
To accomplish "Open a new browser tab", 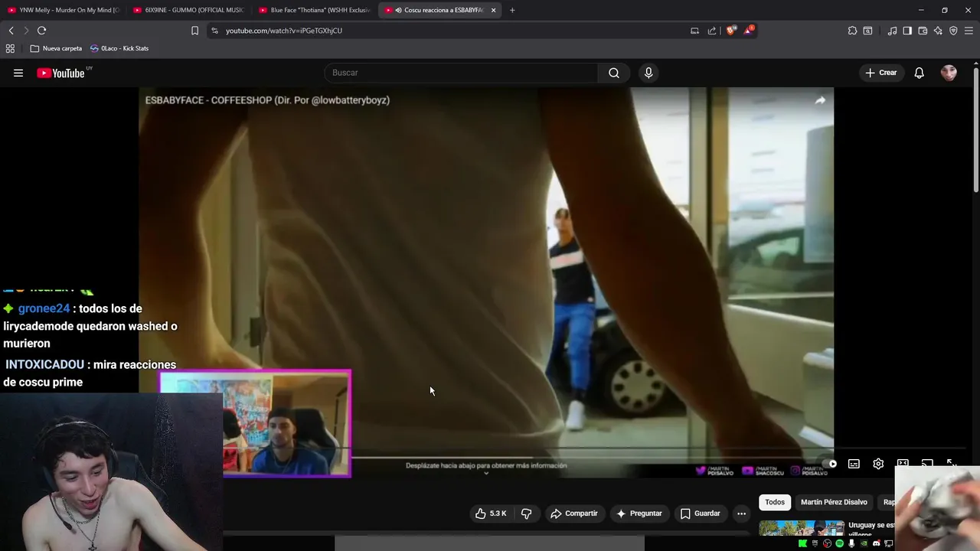I will coord(512,10).
